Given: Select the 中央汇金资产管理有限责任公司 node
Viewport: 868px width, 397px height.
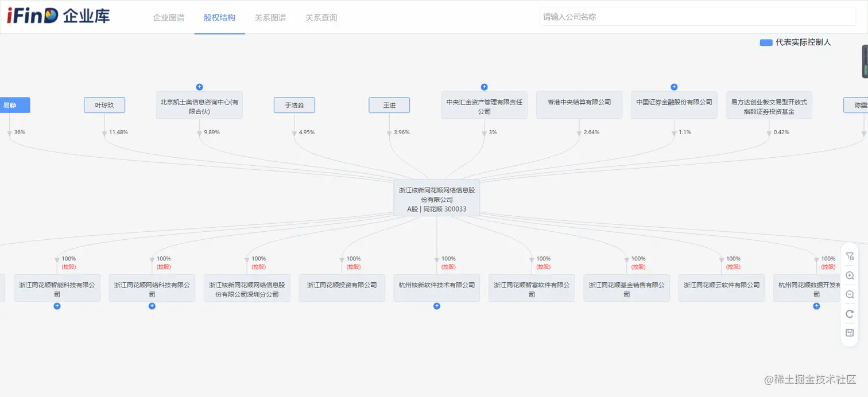Looking at the screenshot, I should coord(484,105).
